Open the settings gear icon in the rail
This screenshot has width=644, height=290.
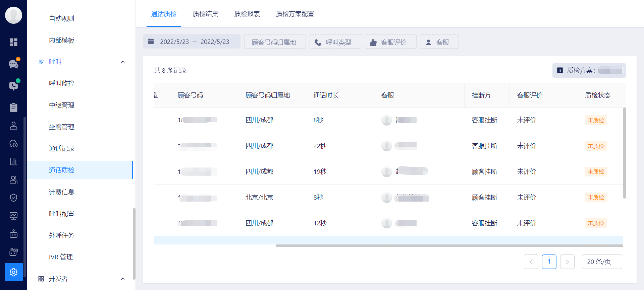click(x=14, y=272)
